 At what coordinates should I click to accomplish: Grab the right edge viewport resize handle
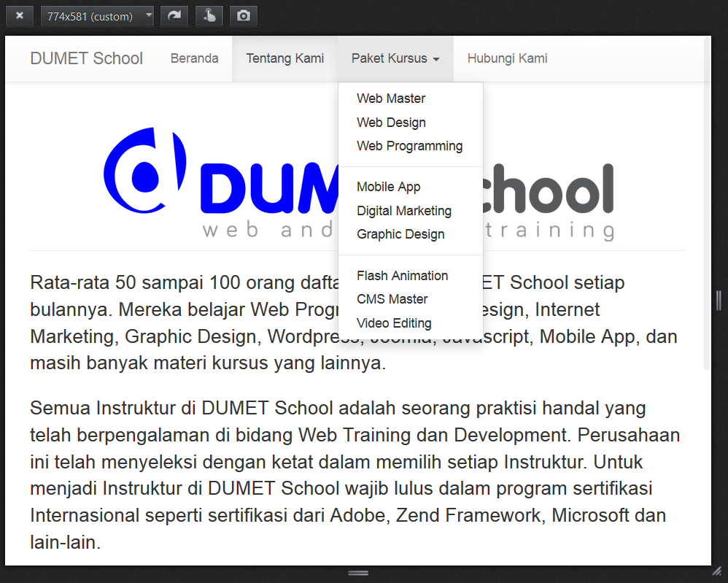(x=719, y=301)
